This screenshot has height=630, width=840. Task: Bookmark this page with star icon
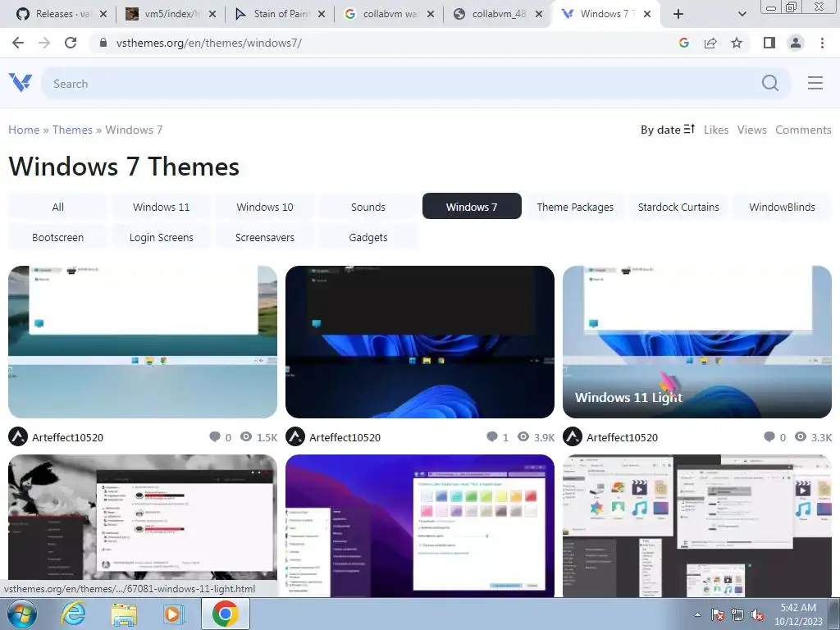[737, 43]
